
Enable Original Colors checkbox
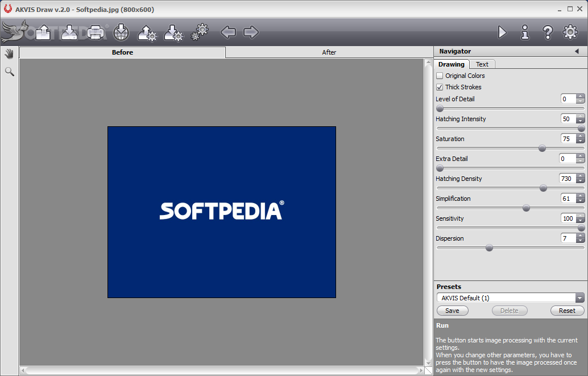click(x=440, y=76)
